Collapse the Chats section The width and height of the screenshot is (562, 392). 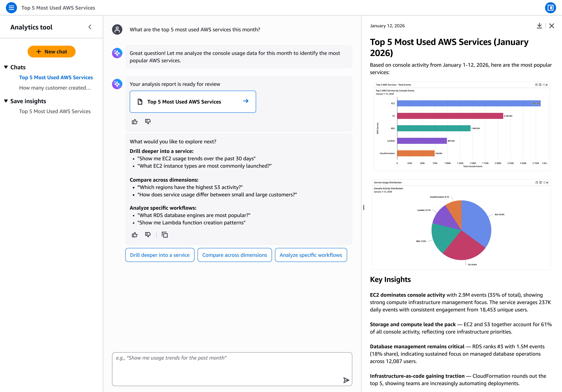click(6, 67)
